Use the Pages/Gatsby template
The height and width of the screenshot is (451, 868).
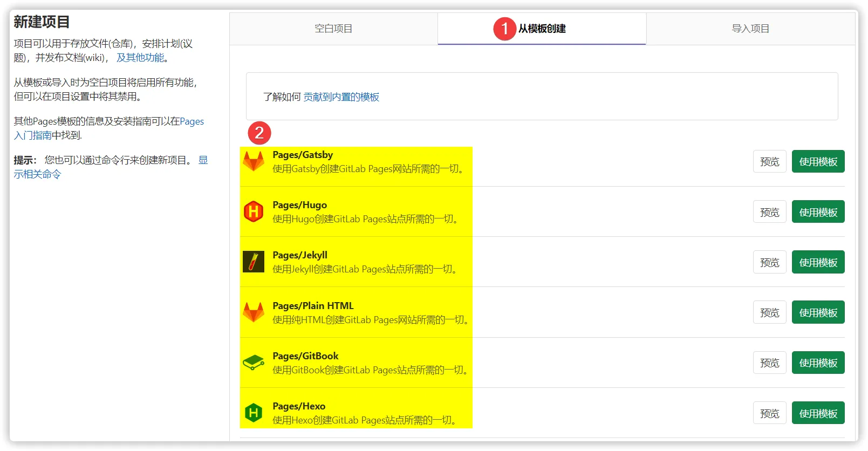click(x=818, y=161)
